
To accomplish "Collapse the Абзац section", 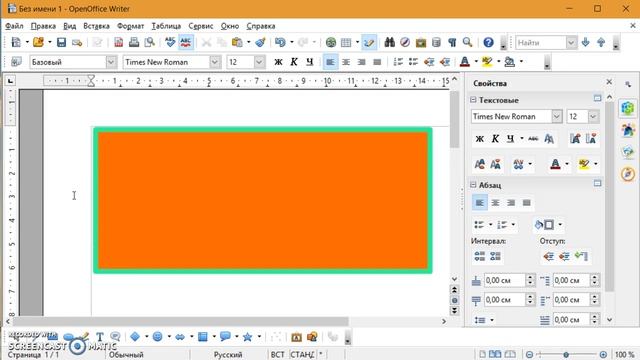I will (473, 185).
